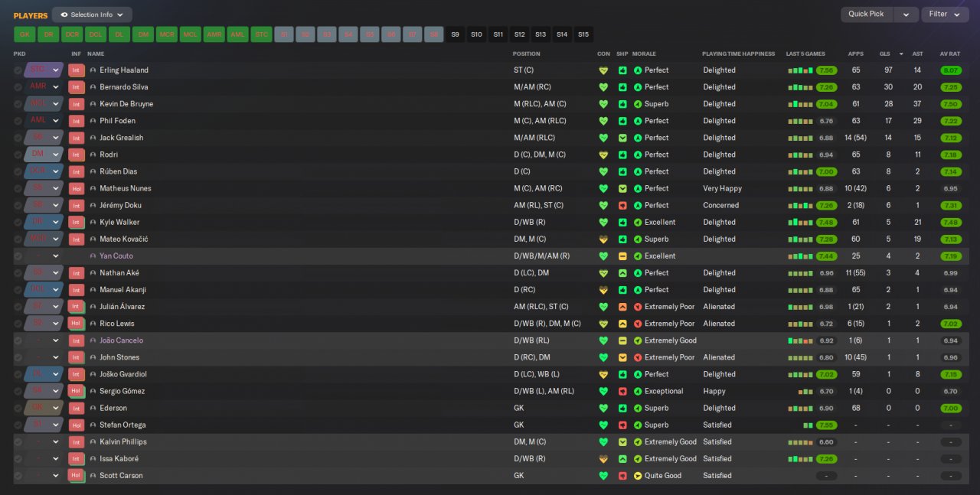The height and width of the screenshot is (495, 980).
Task: Click morale icon next to Rico Lewis's Extremely Poor
Action: point(638,324)
